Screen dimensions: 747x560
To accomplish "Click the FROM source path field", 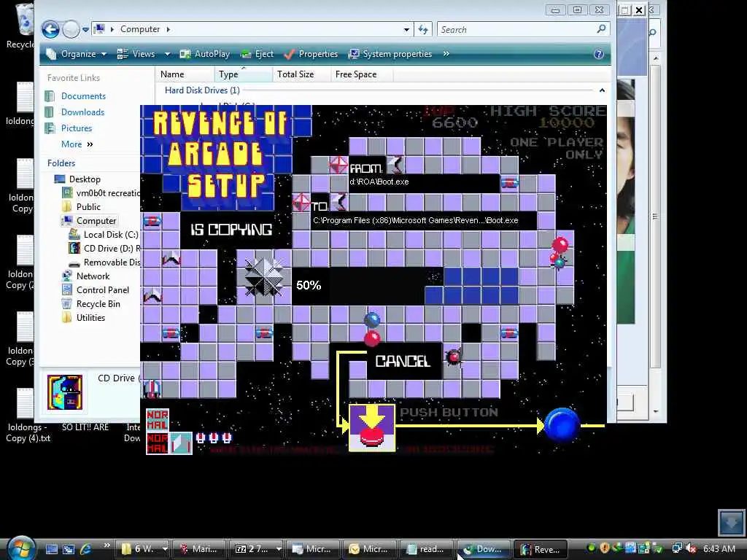I will (424, 182).
